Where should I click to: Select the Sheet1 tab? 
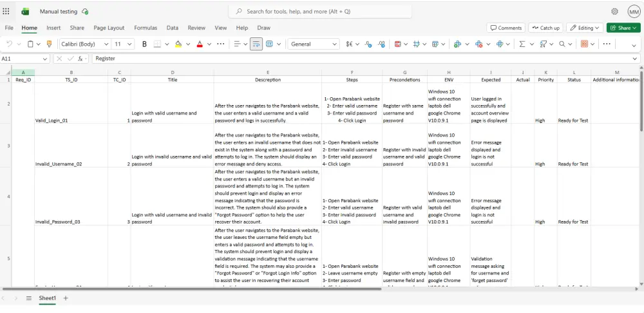click(x=47, y=298)
